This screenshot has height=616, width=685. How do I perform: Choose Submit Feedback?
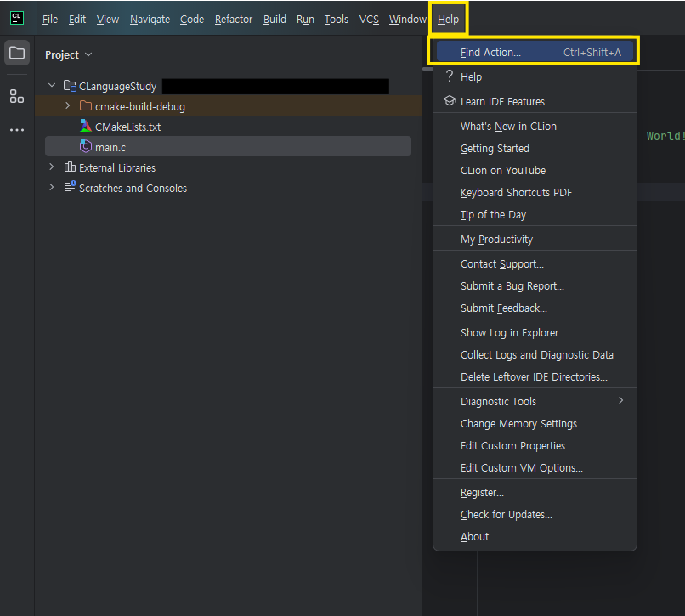point(535,308)
